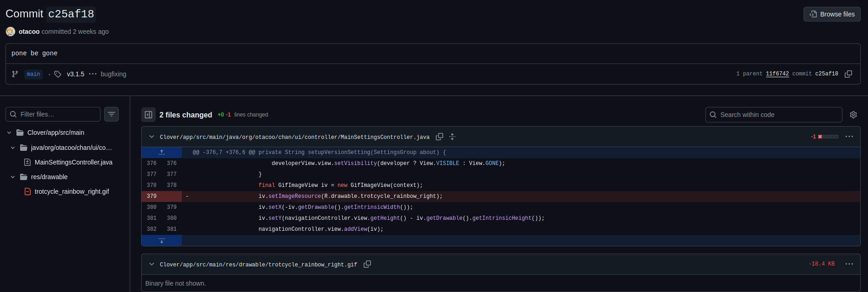Image resolution: width=868 pixels, height=292 pixels.
Task: Expand all lines of MainSettingsController.java
Action: [452, 137]
